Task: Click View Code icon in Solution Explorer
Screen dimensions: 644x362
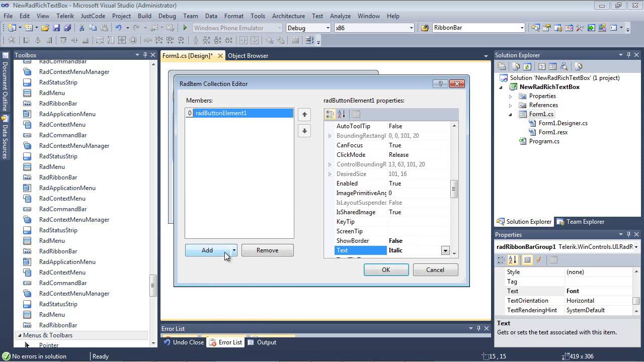Action: (x=542, y=66)
